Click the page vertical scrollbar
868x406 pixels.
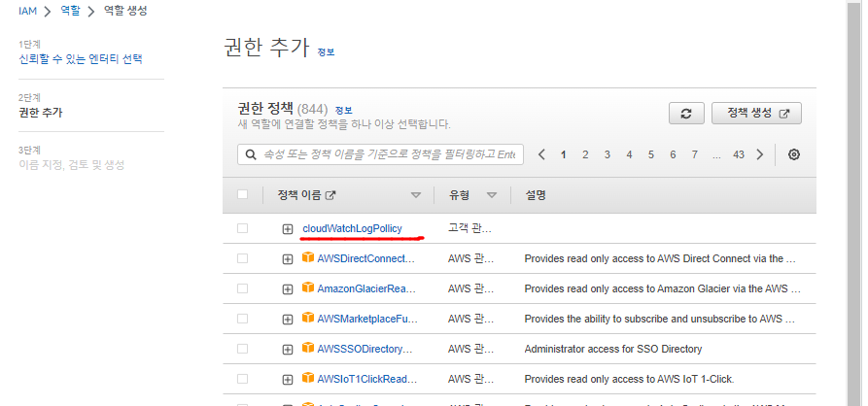854,203
